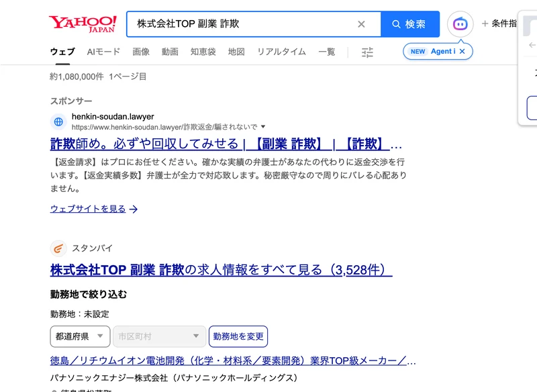This screenshot has height=392, width=537.
Task: Open the 株式会社TOP 副業 詐欺の求人情報 link
Action: coord(222,270)
